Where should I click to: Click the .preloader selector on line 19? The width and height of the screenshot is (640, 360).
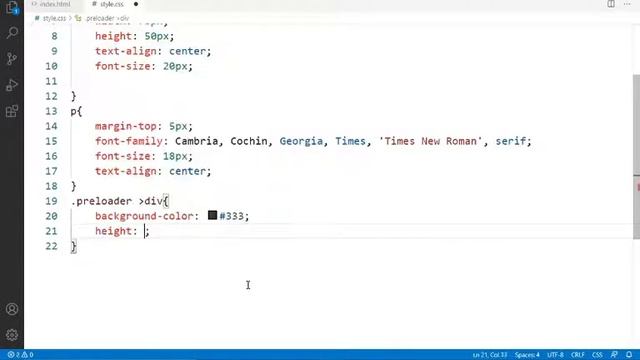[x=101, y=201]
